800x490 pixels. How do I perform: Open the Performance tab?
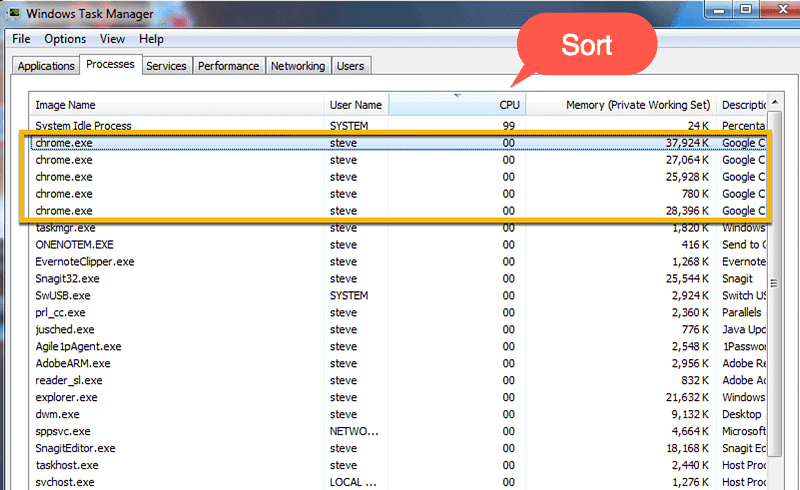click(229, 66)
